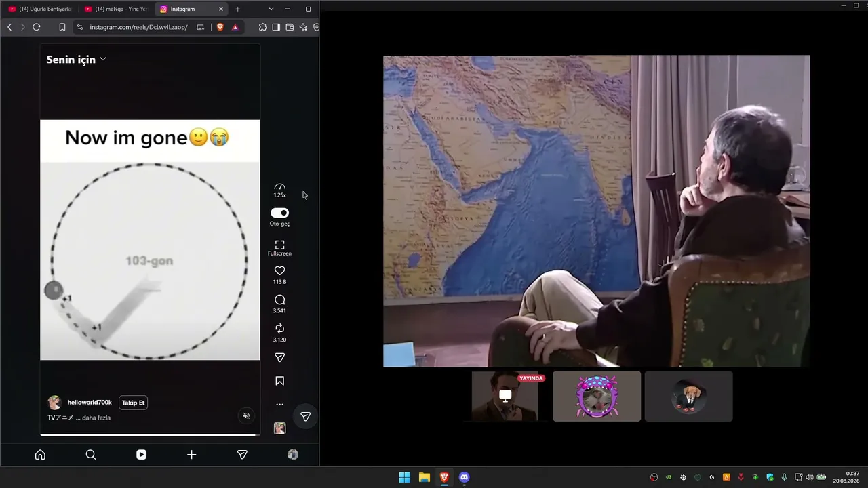
Task: Reload the Instagram page
Action: (x=37, y=27)
